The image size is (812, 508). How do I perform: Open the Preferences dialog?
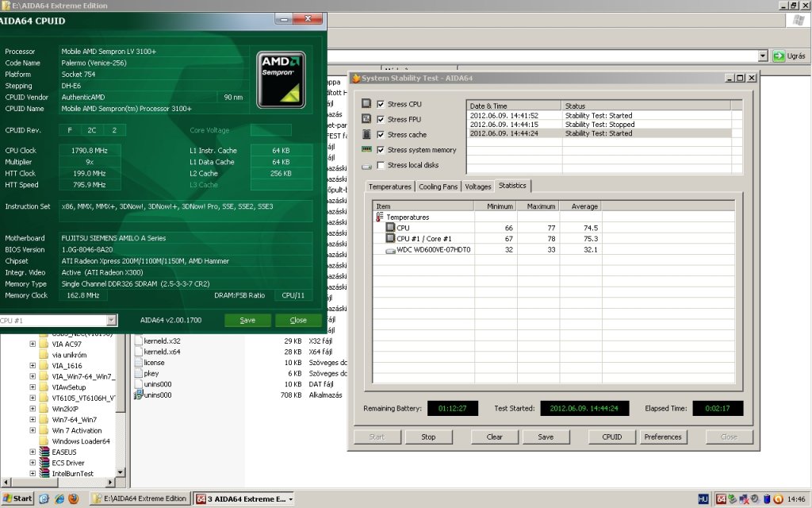[x=663, y=437]
